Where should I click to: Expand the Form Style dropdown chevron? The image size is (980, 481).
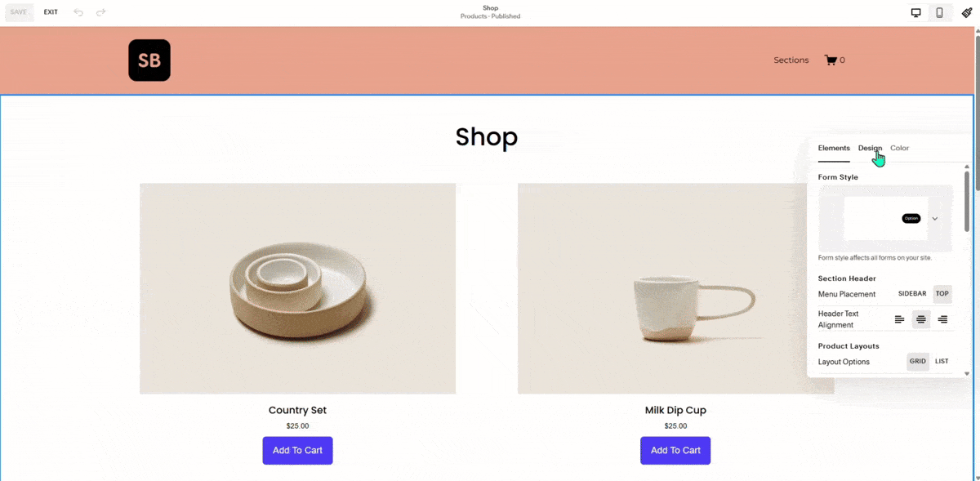[935, 219]
